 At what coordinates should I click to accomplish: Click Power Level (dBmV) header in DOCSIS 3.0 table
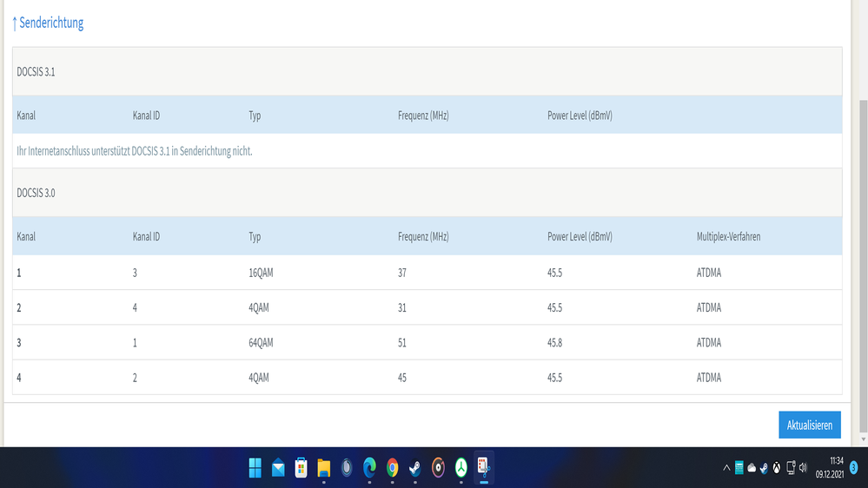click(x=580, y=237)
